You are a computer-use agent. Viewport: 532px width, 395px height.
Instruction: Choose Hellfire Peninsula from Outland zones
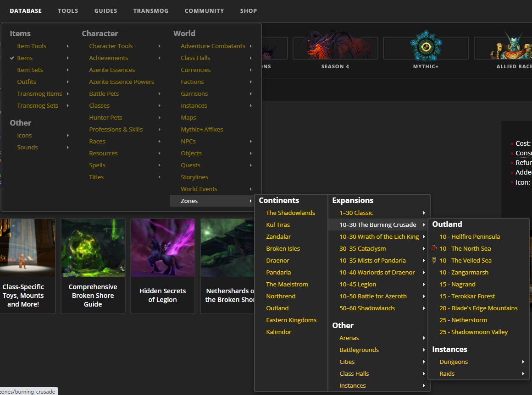470,236
